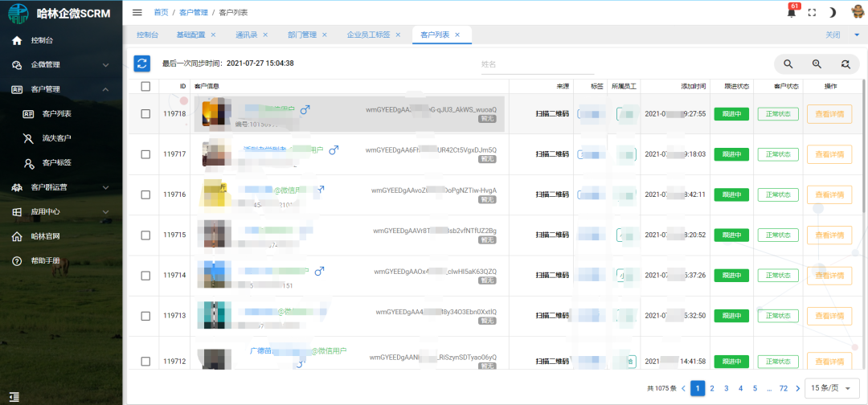868x405 pixels.
Task: Check the row for customer ID 119715
Action: click(x=145, y=235)
